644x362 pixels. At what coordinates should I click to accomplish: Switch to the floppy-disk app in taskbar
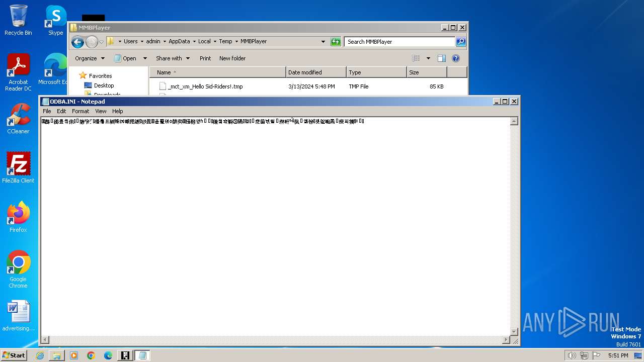tap(125, 355)
